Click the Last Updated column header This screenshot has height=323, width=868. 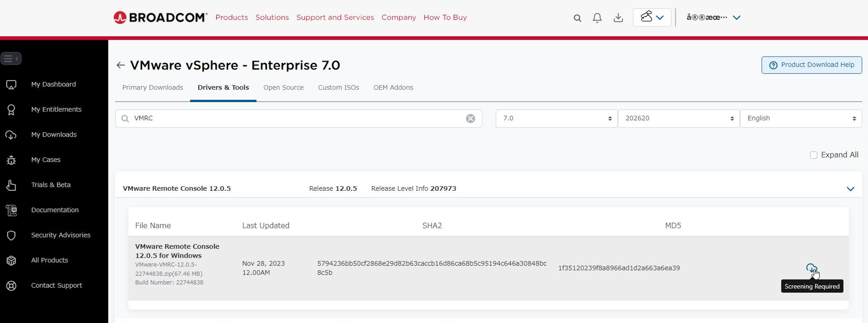(266, 226)
